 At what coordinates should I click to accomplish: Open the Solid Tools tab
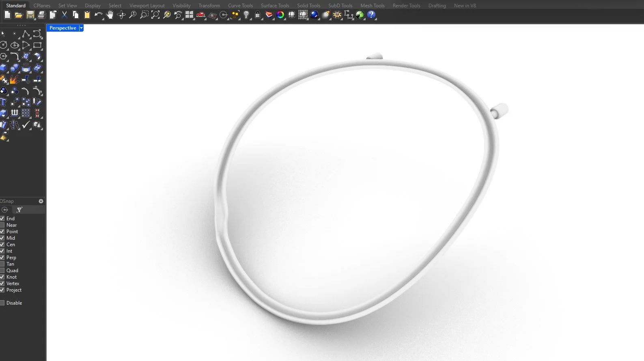[308, 6]
